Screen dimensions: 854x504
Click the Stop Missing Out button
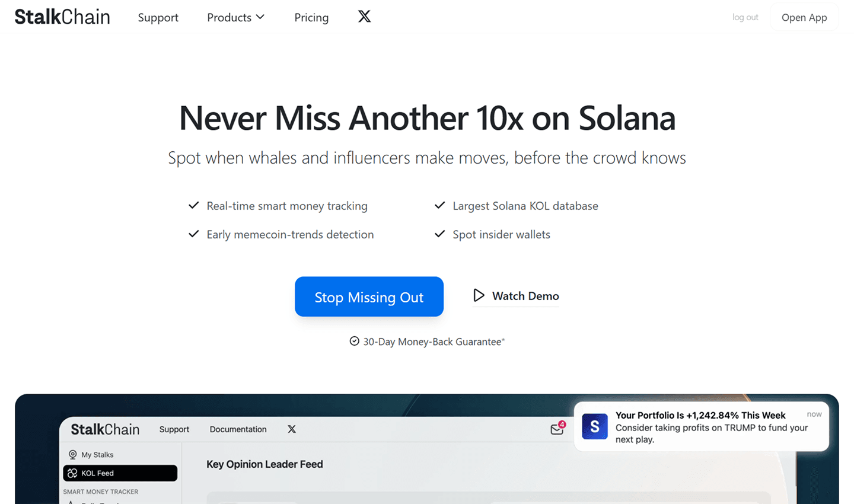369,296
